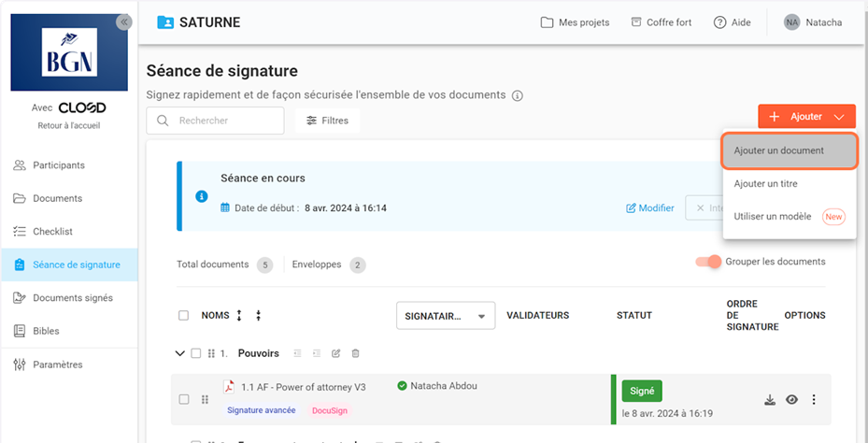Select Ajouter un document from the menu

(x=790, y=150)
